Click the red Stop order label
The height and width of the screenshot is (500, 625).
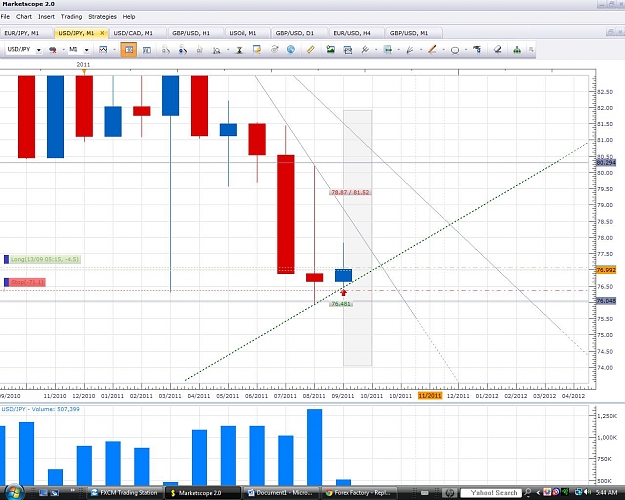[x=28, y=282]
